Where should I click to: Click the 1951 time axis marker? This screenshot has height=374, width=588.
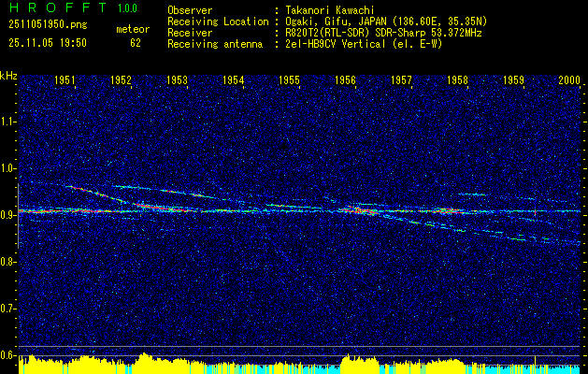[x=65, y=79]
